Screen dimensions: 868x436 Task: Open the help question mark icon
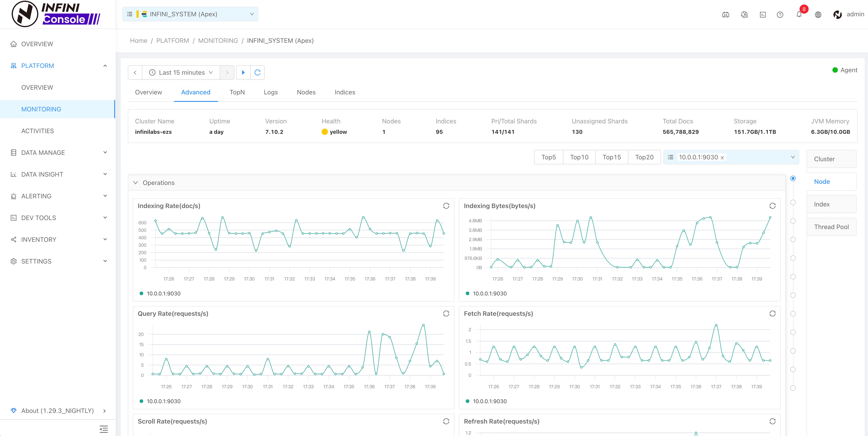780,14
